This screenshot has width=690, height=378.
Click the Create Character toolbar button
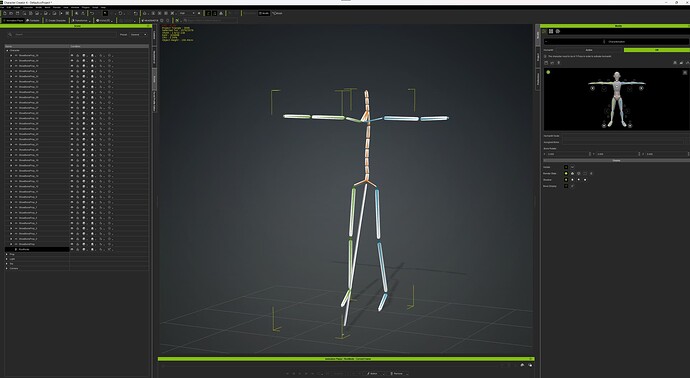pos(55,20)
